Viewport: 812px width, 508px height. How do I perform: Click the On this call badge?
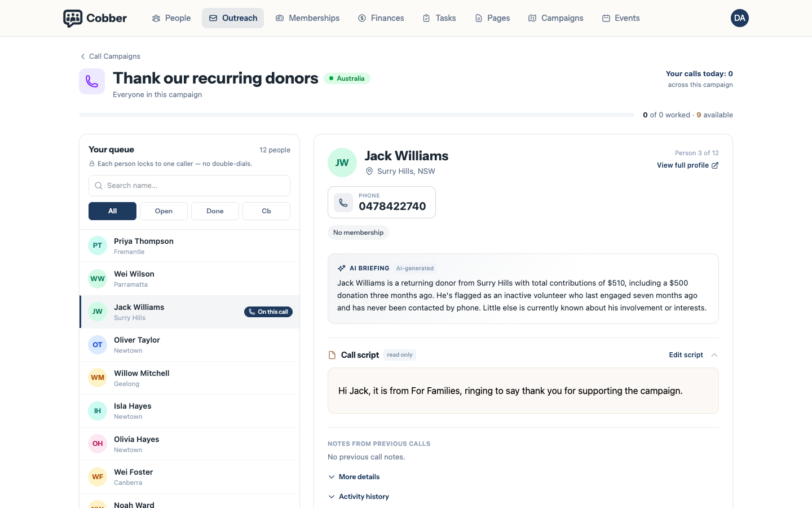pyautogui.click(x=268, y=312)
